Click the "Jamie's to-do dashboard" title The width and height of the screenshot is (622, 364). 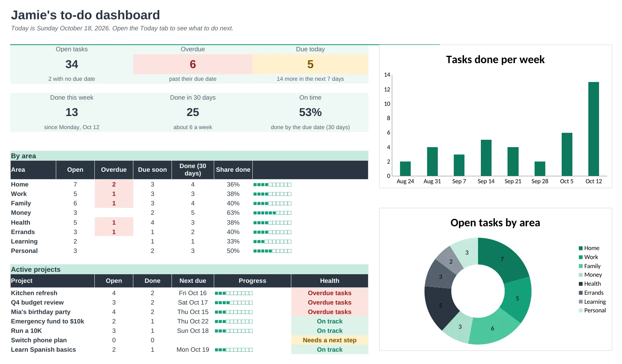coord(85,15)
